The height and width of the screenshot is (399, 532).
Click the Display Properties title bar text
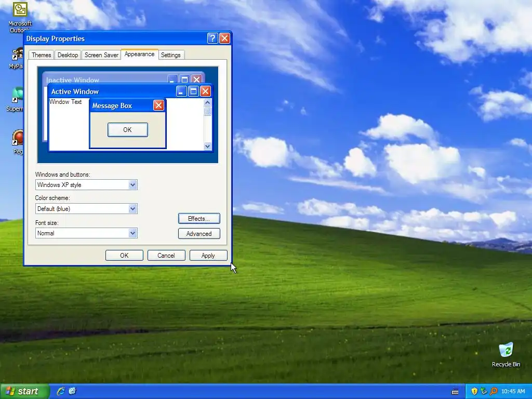(55, 38)
